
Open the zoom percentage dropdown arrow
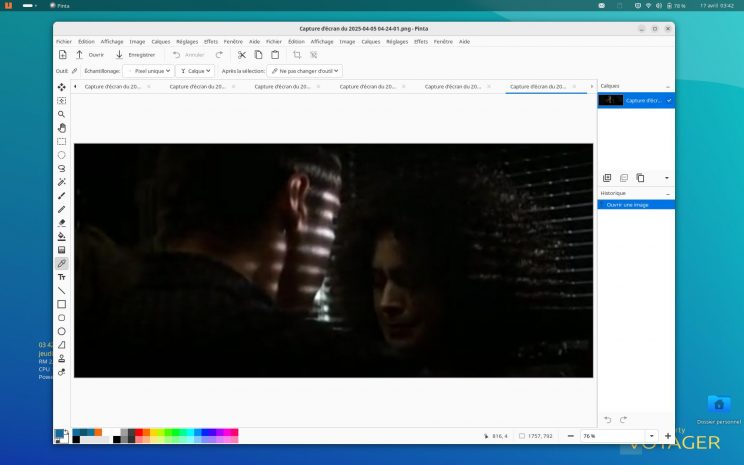point(651,436)
